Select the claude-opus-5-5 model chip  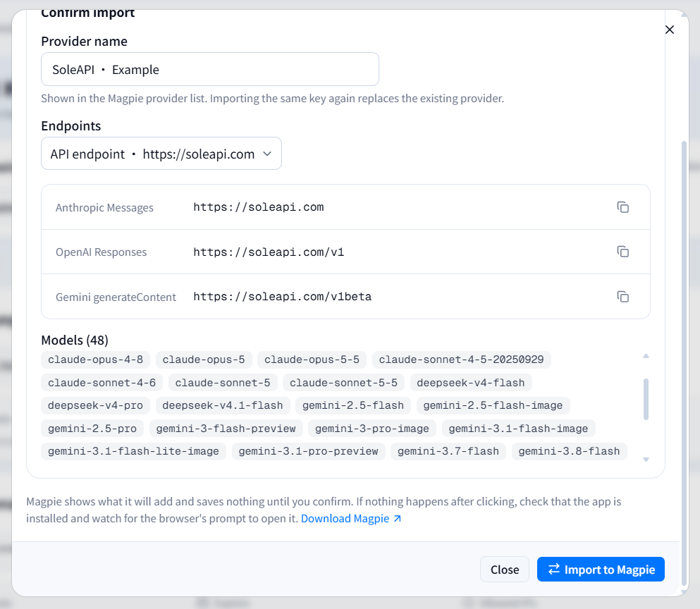click(312, 359)
